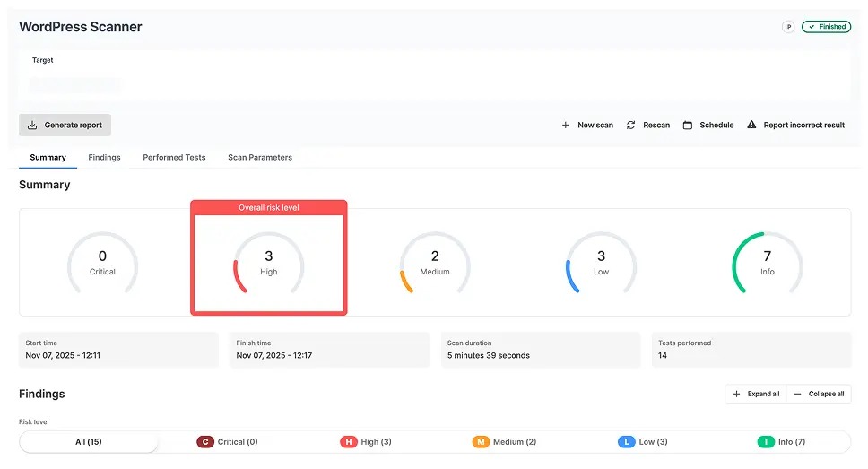This screenshot has height=469, width=868.
Task: Click the Schedule button label
Action: (716, 126)
